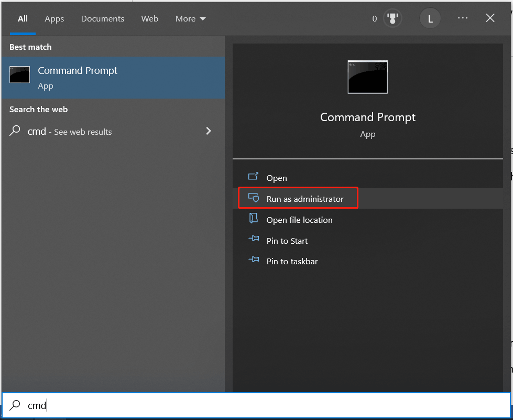513x420 pixels.
Task: Expand the cmd web results arrow
Action: click(209, 131)
